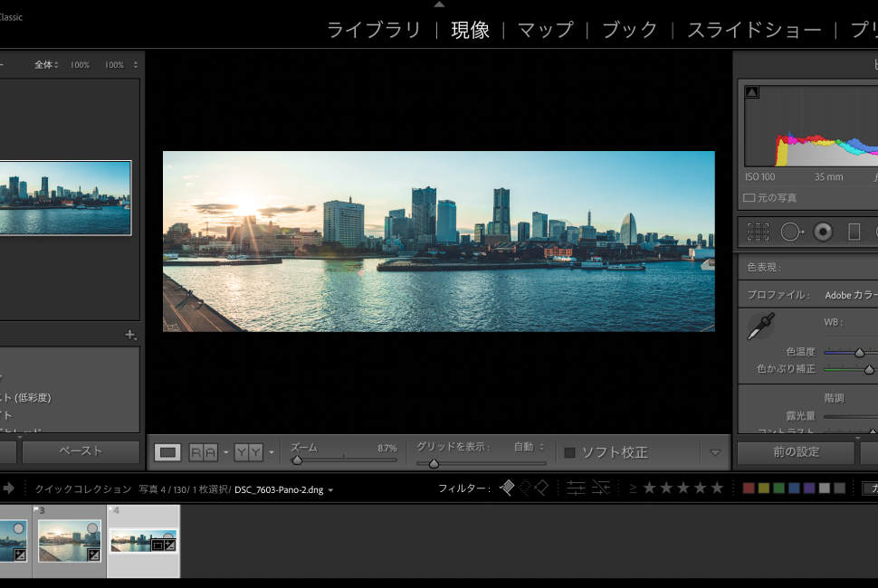Toggle the blue color label filter
The width and height of the screenshot is (878, 588).
click(x=794, y=488)
